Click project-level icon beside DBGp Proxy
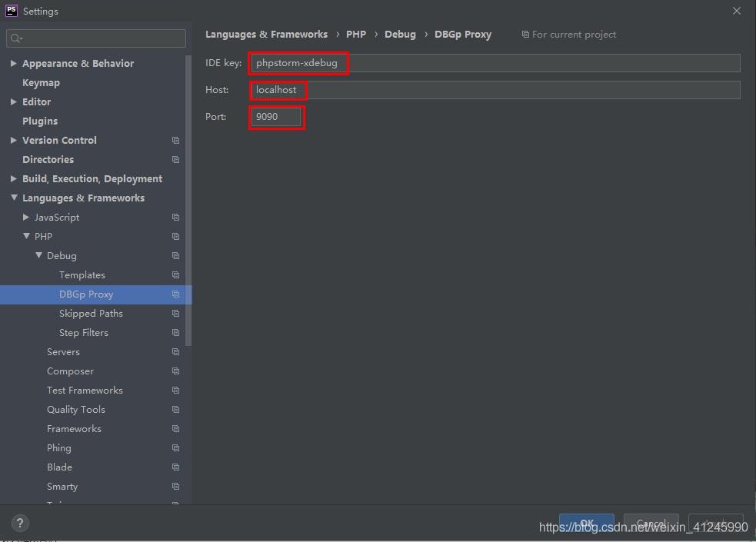 (x=175, y=294)
